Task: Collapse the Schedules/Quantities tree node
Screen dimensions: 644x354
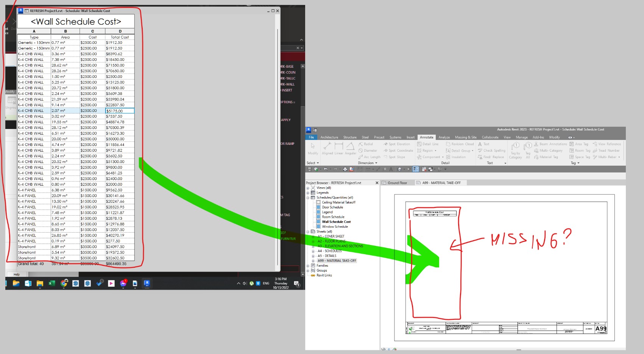Action: pos(307,197)
